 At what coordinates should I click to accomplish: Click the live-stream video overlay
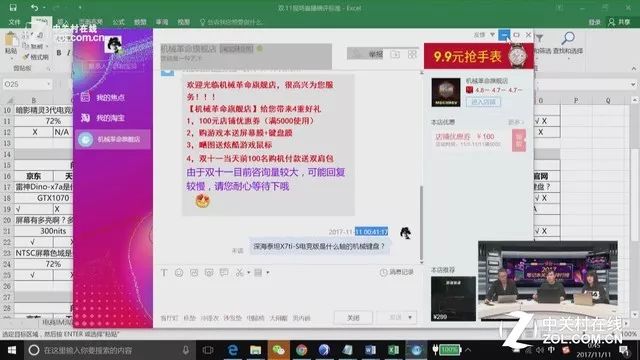(x=548, y=280)
